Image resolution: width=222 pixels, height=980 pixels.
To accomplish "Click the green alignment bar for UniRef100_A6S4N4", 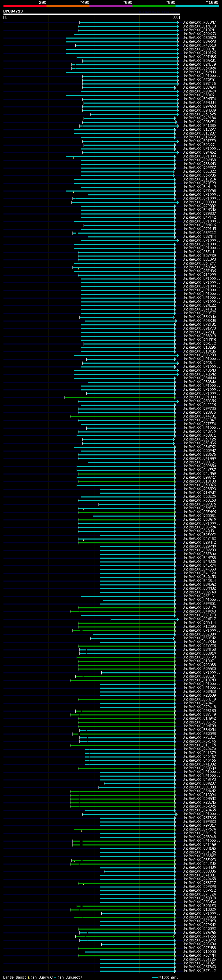I will 127,955.
